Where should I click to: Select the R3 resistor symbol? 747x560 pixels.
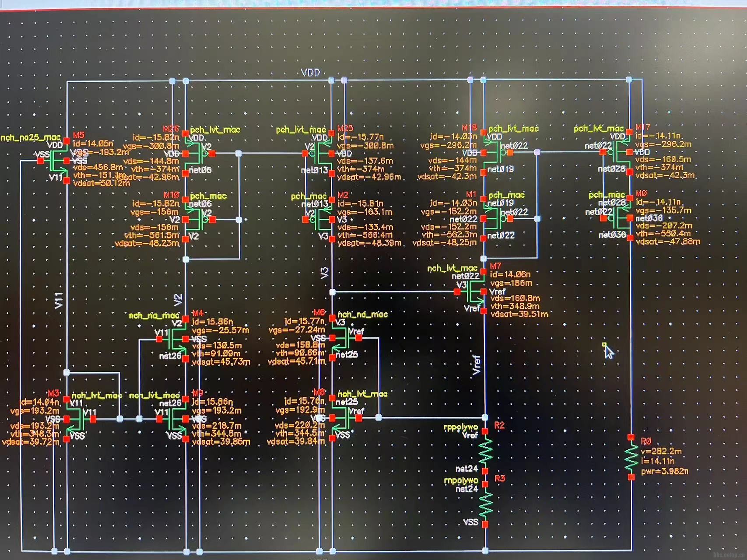pos(485,504)
